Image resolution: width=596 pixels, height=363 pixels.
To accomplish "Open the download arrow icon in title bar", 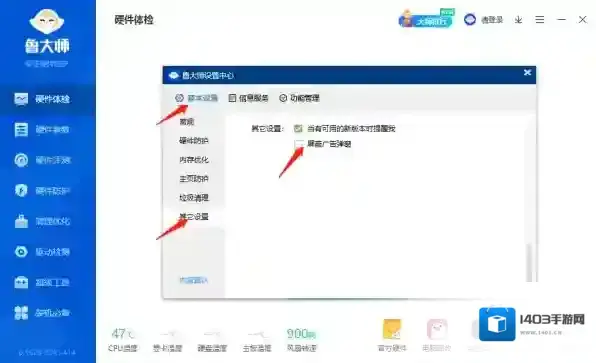I will point(518,20).
